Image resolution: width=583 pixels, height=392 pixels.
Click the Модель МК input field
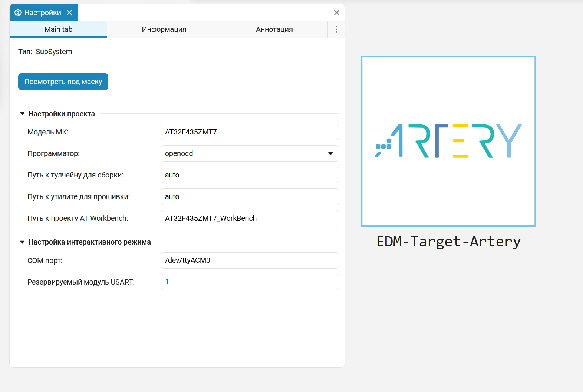coord(250,132)
